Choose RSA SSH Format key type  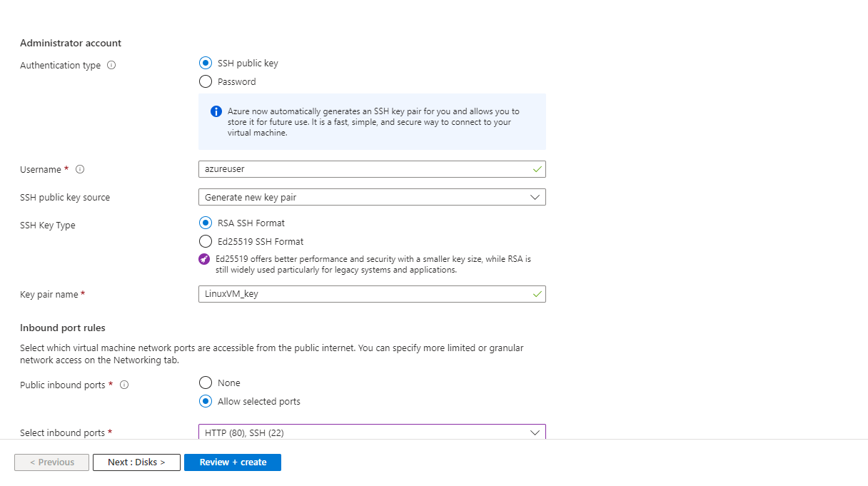206,223
